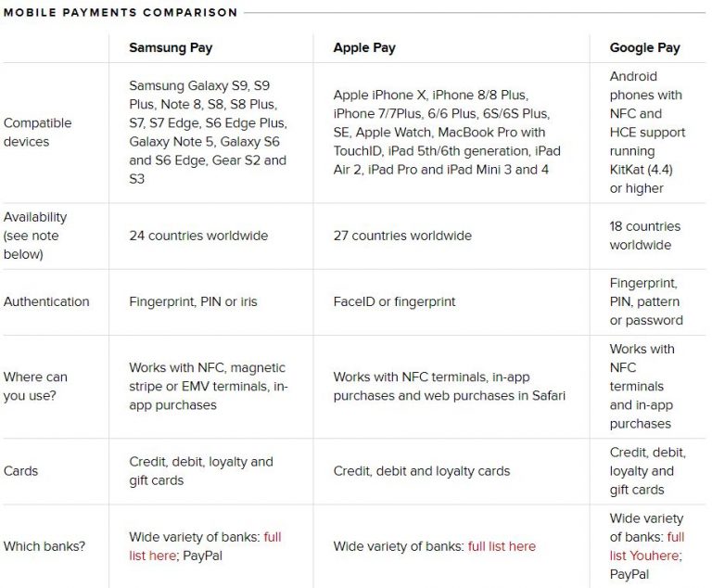Open Apple Pay full list here link
This screenshot has width=712, height=588.
[502, 546]
